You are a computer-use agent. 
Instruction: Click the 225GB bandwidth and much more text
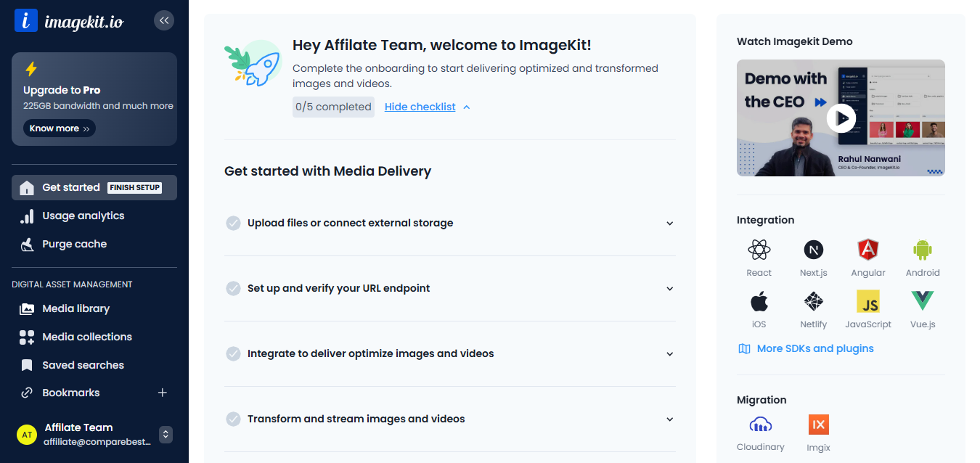coord(98,106)
